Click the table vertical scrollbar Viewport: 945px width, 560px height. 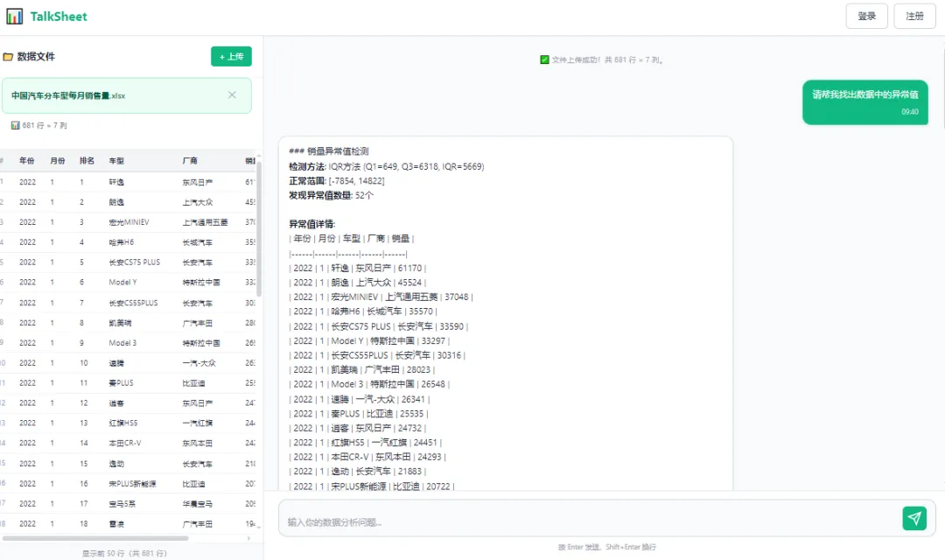[259, 229]
